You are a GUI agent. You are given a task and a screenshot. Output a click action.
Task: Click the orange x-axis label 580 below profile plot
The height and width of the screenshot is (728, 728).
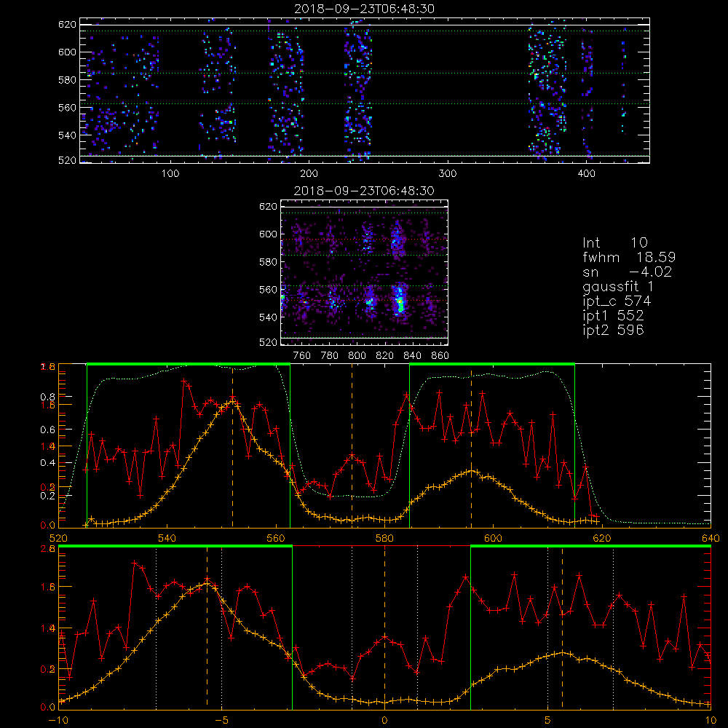pos(384,538)
